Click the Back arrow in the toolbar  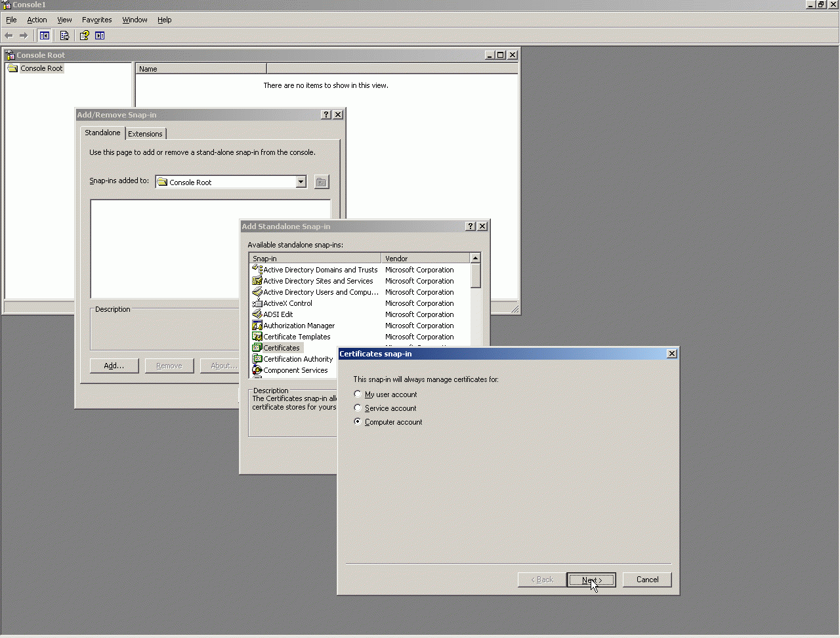pyautogui.click(x=9, y=35)
